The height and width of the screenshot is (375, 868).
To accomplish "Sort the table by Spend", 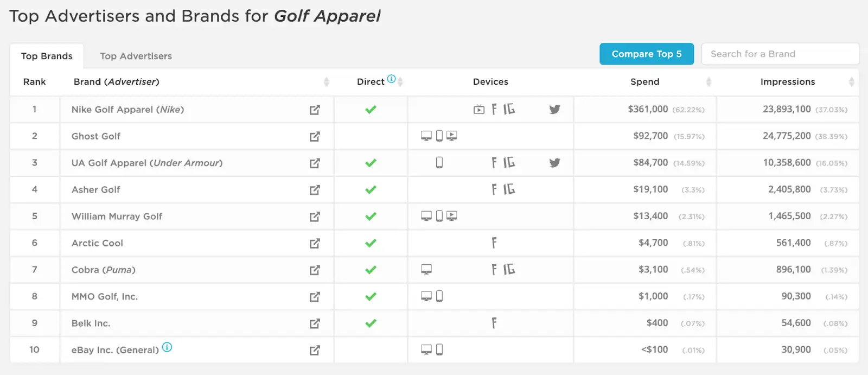I will coord(709,81).
